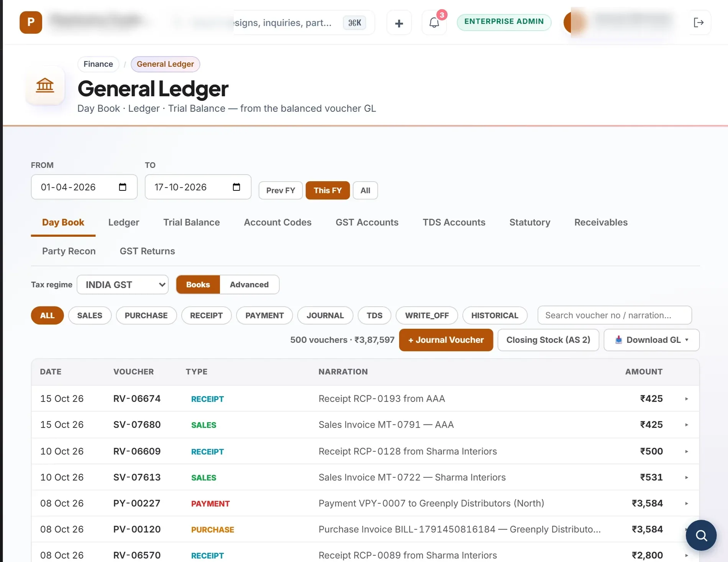Switch view mode to Advanced

pos(249,285)
